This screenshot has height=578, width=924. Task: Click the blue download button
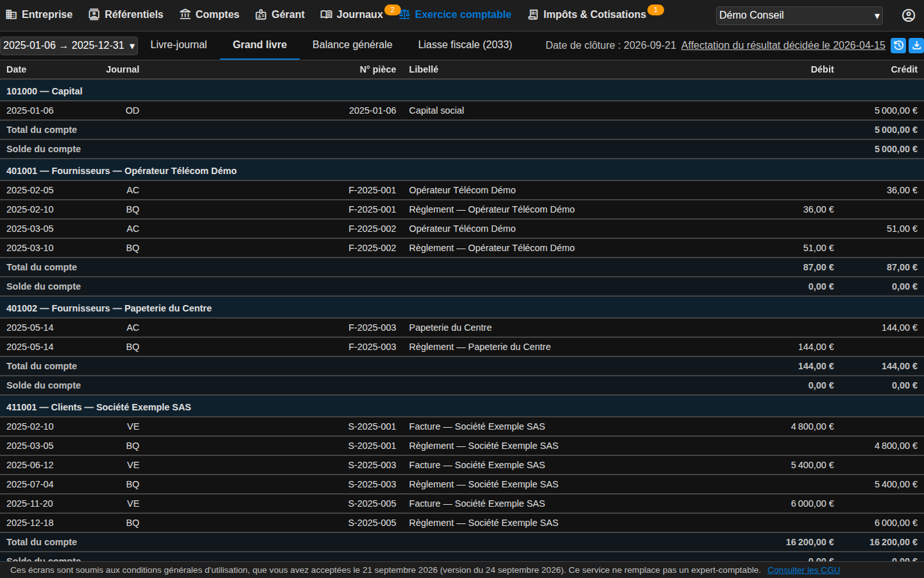(x=916, y=46)
